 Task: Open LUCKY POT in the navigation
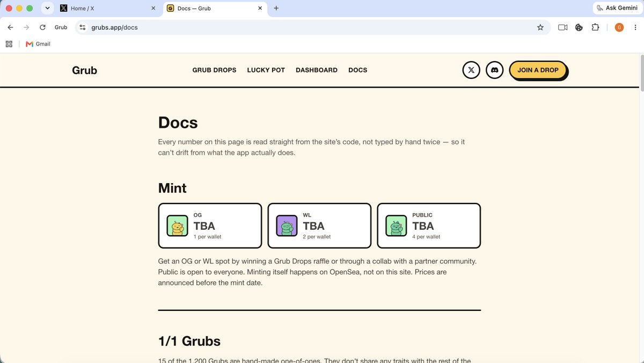click(x=266, y=70)
